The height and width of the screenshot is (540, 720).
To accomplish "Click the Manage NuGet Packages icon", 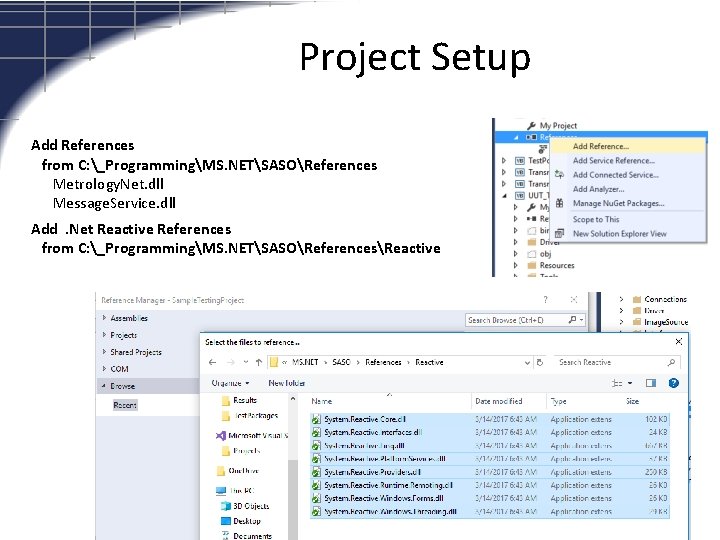I will (x=559, y=203).
